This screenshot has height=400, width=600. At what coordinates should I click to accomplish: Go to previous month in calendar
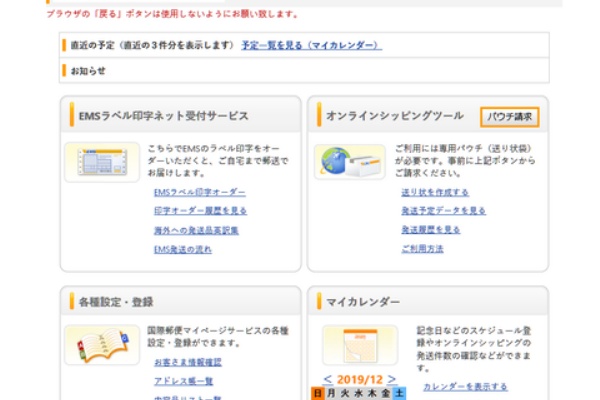(328, 379)
